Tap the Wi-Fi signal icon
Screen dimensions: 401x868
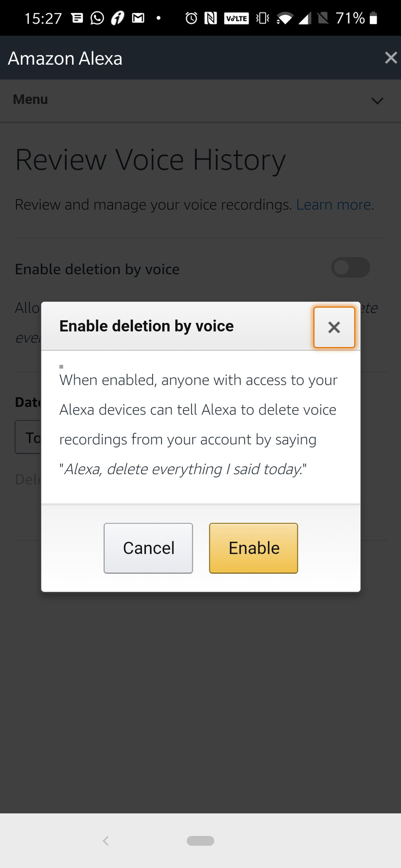[284, 19]
